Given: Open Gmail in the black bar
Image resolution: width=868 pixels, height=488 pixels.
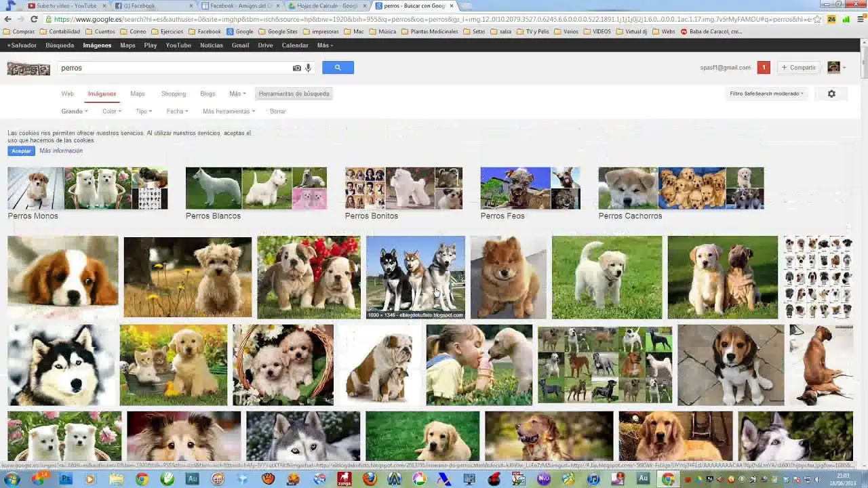Looking at the screenshot, I should click(x=240, y=45).
